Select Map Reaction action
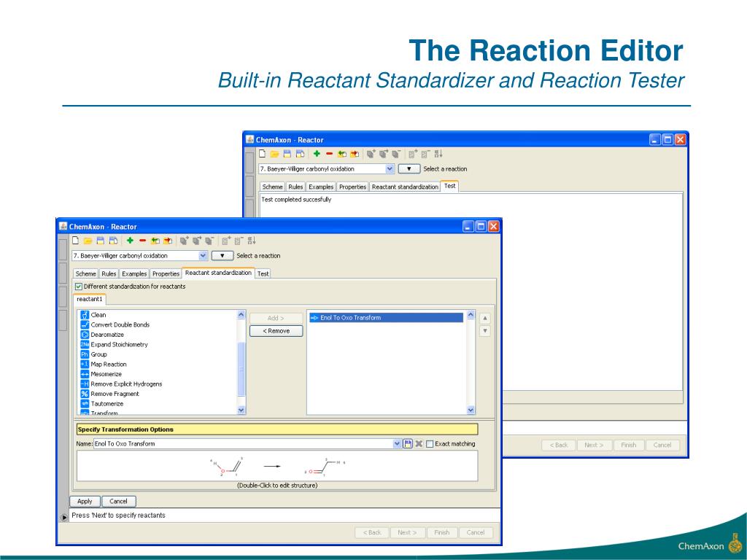 point(104,365)
